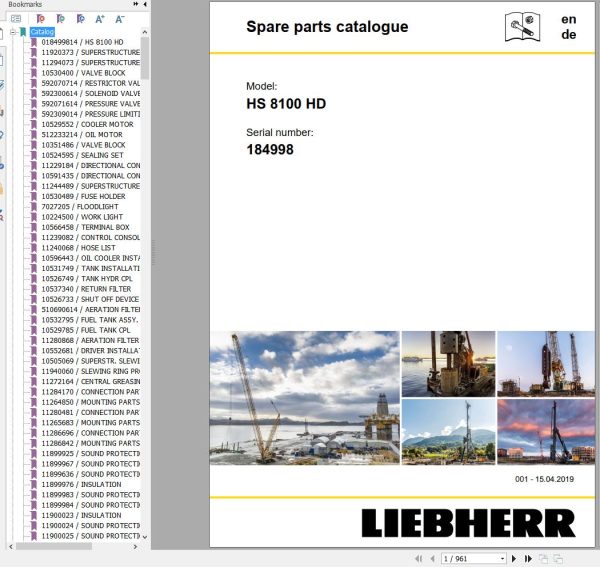
Task: Open bookmark 11272164 / CENTRAL GREASING
Action: pos(91,382)
